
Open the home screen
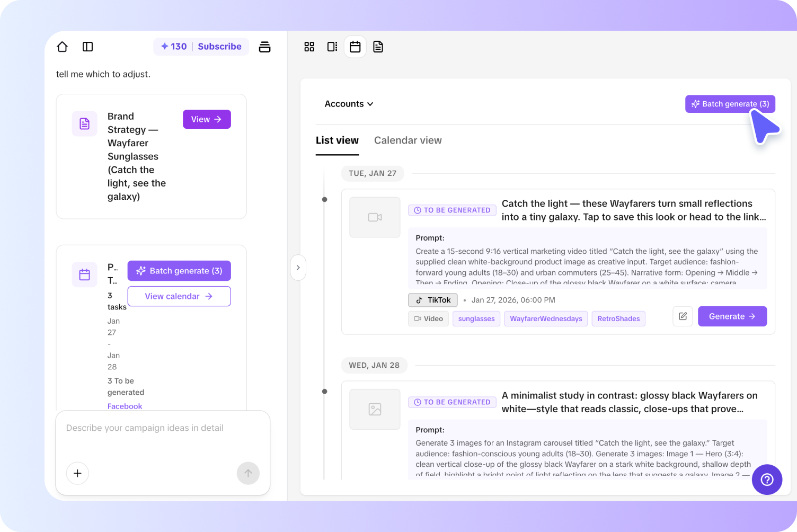62,47
